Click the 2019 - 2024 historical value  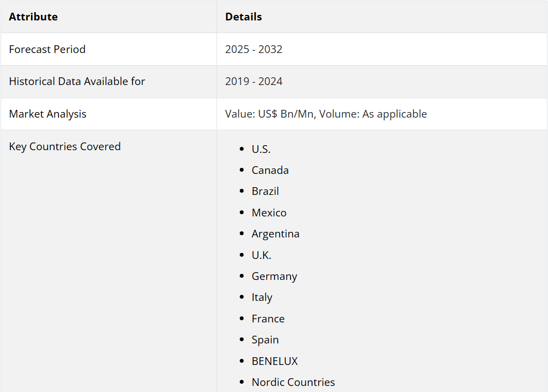(x=254, y=81)
